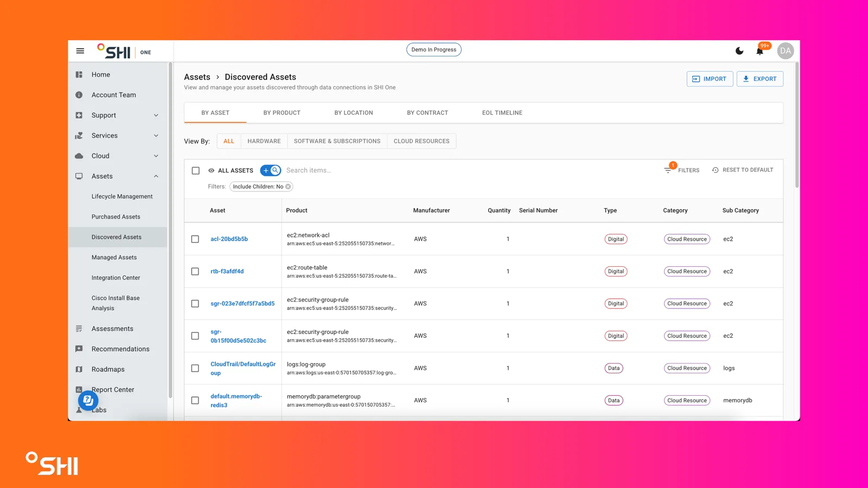
Task: View by HARDWARE
Action: [x=264, y=141]
